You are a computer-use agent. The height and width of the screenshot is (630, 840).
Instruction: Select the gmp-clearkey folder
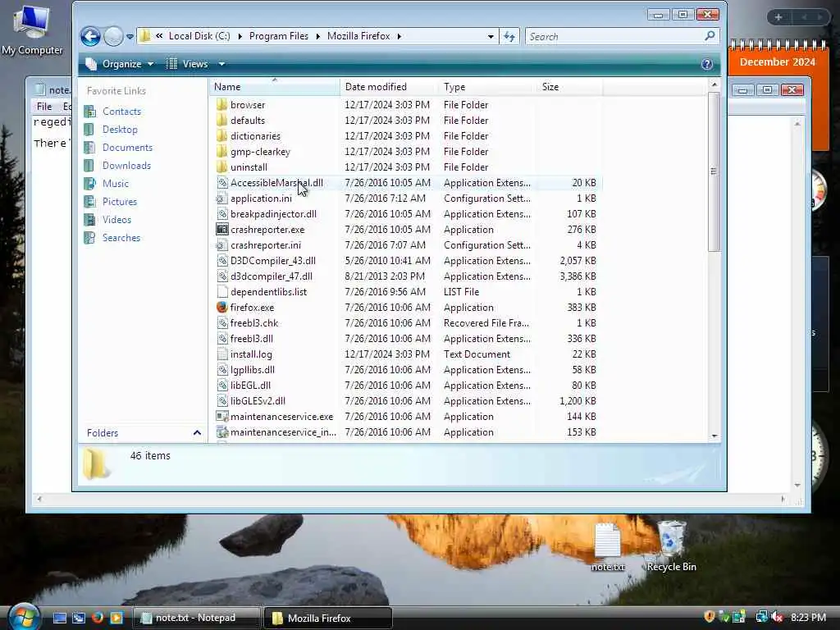click(260, 152)
